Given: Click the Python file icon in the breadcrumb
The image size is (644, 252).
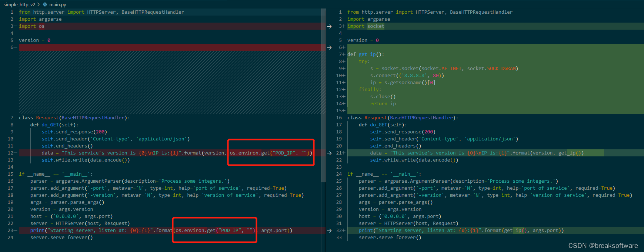Looking at the screenshot, I should tap(45, 4).
